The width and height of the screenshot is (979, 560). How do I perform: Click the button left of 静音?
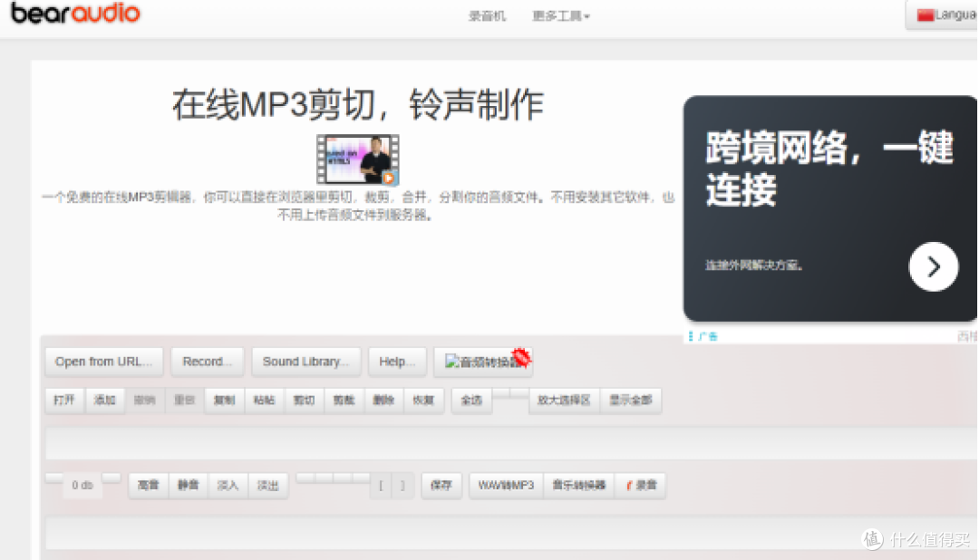pos(148,485)
